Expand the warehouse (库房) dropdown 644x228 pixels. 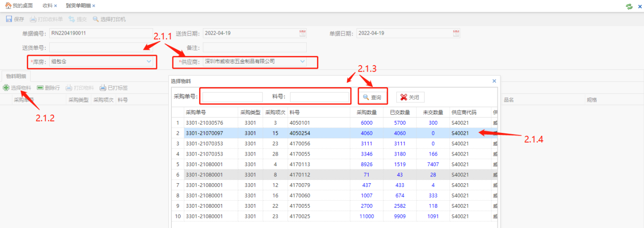(x=149, y=61)
